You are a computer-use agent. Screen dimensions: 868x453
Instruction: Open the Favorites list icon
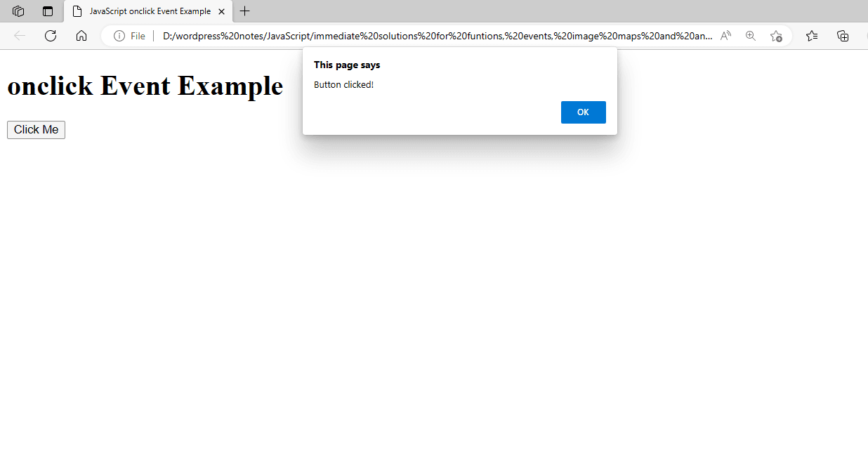[812, 36]
